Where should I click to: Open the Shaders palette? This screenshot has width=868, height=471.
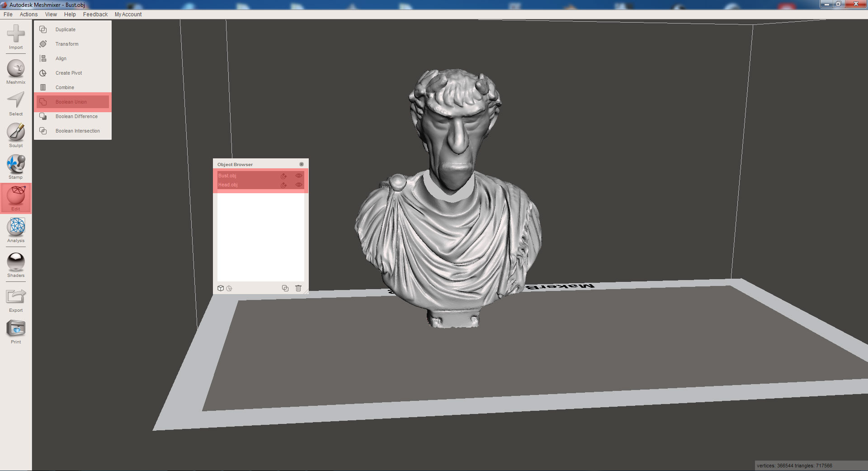pos(16,265)
